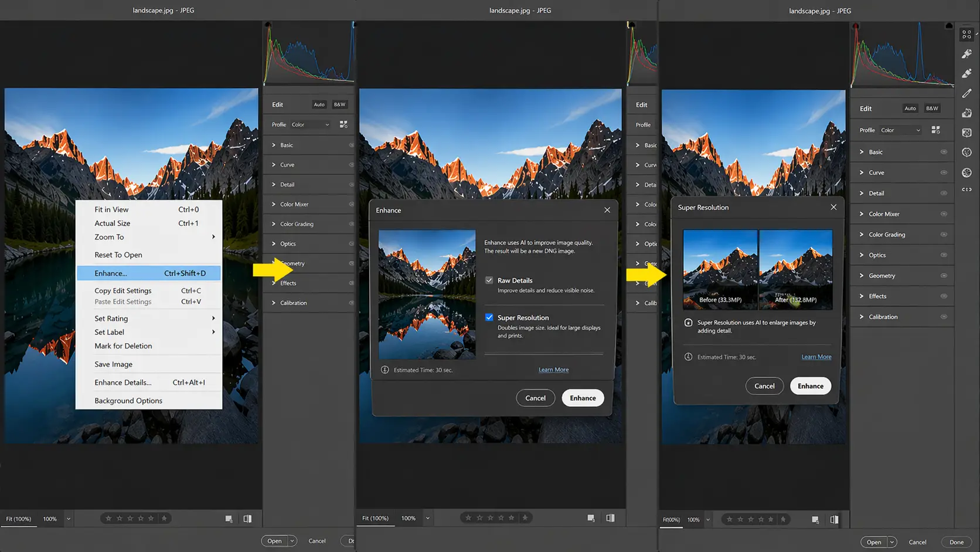Click Enhance button in the Enhance dialog
The image size is (980, 552).
583,398
